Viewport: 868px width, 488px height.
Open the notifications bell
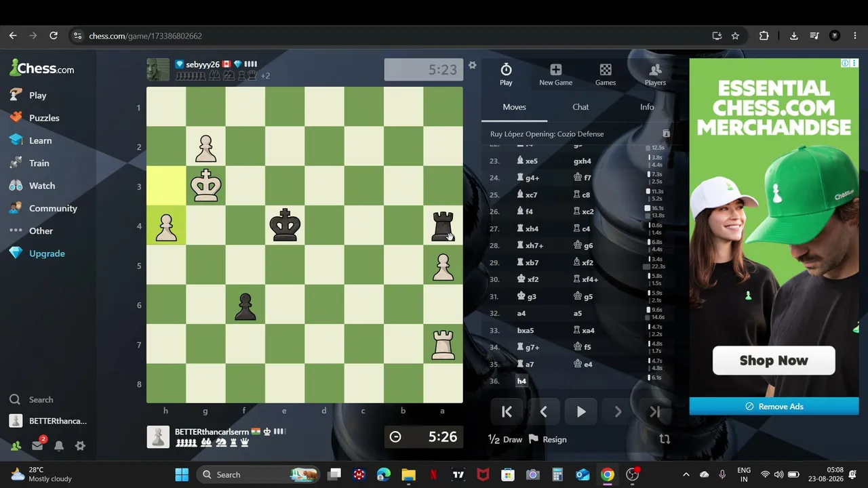coord(59,446)
